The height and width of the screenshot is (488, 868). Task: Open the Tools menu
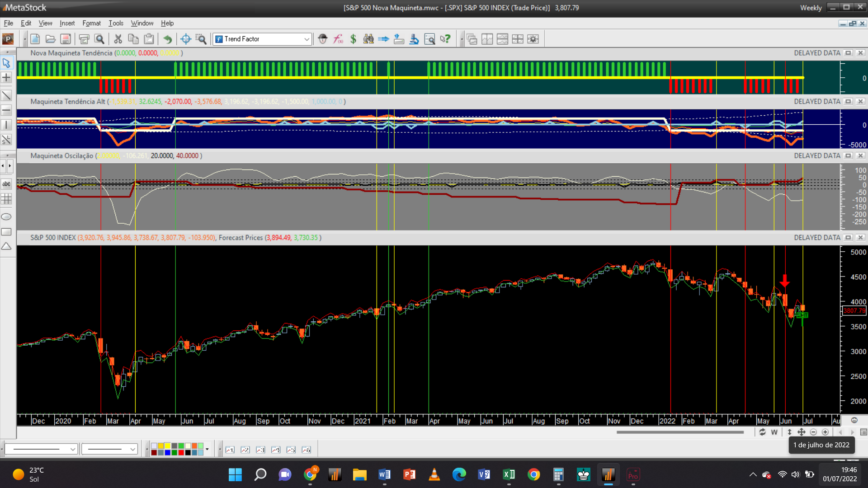116,23
